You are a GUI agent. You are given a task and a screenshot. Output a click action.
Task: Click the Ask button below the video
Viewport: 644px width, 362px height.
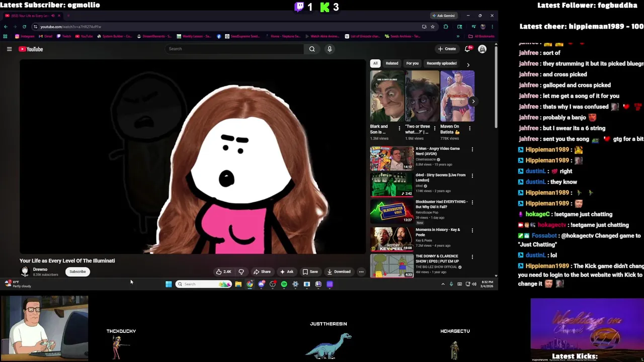[x=287, y=271]
